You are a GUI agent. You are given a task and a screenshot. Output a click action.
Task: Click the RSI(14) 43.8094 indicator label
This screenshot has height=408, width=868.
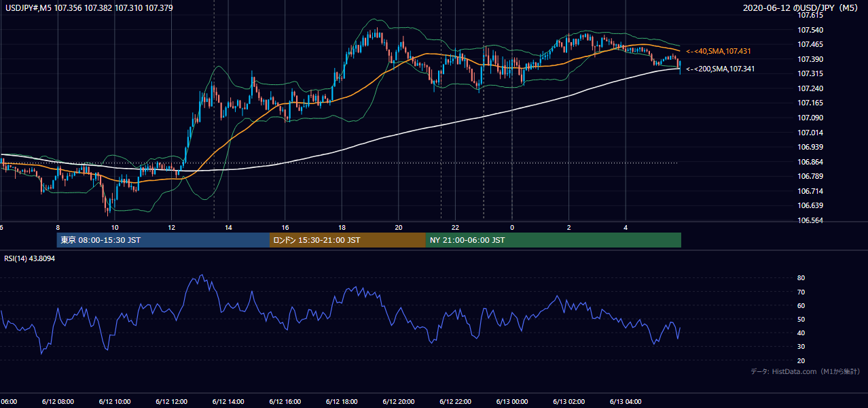point(30,258)
